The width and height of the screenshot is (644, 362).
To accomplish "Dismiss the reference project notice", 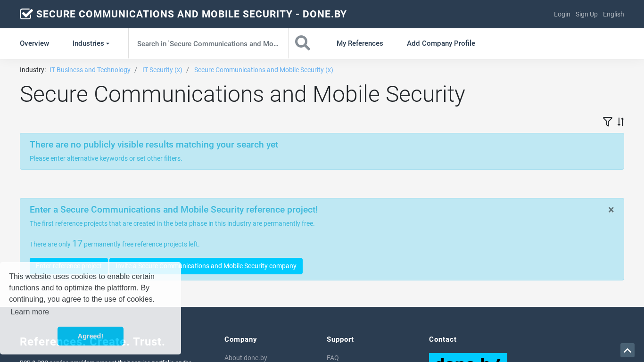I will coord(611,210).
